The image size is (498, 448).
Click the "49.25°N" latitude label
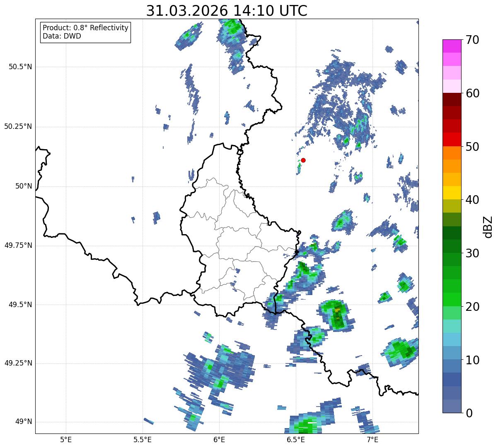tap(18, 363)
